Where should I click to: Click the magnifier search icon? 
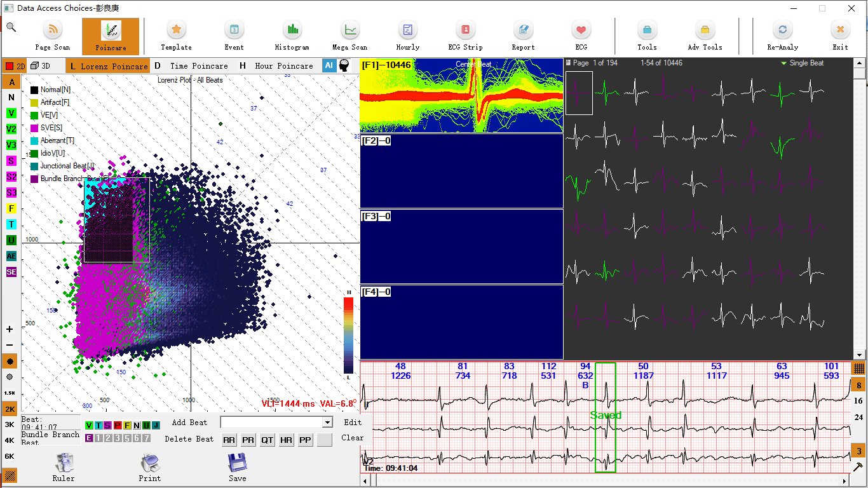tap(11, 27)
